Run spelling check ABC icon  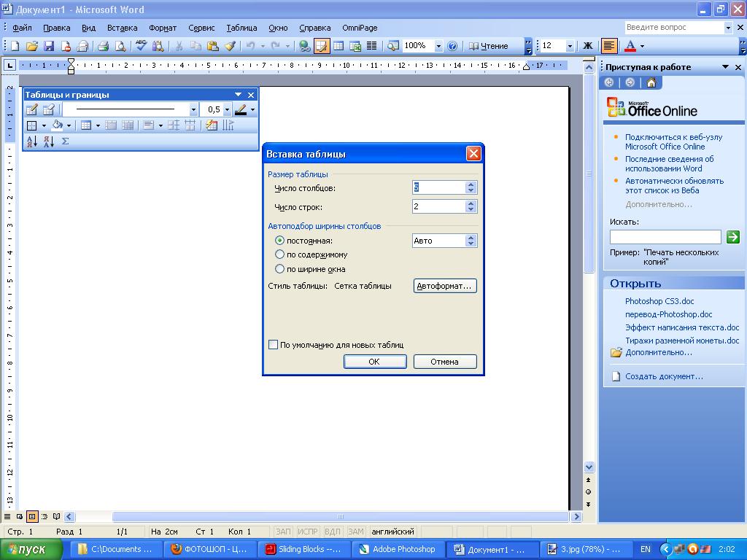coord(141,46)
